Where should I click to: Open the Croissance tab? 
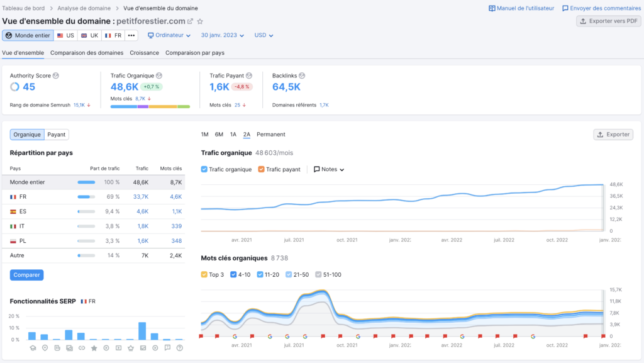(144, 53)
